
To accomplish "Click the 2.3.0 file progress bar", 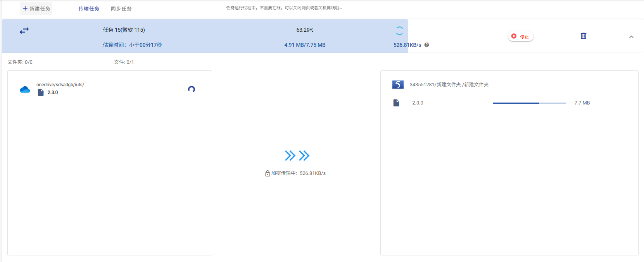I will click(529, 103).
